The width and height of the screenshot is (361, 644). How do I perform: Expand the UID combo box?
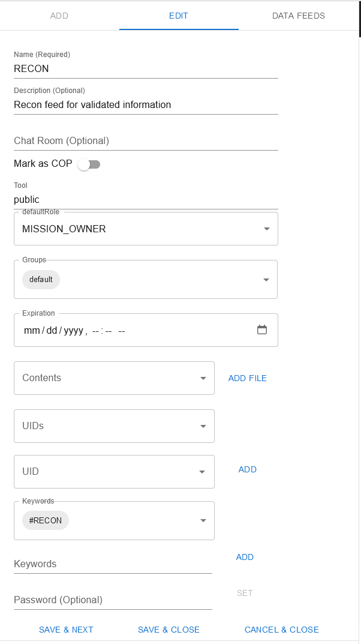click(x=203, y=472)
